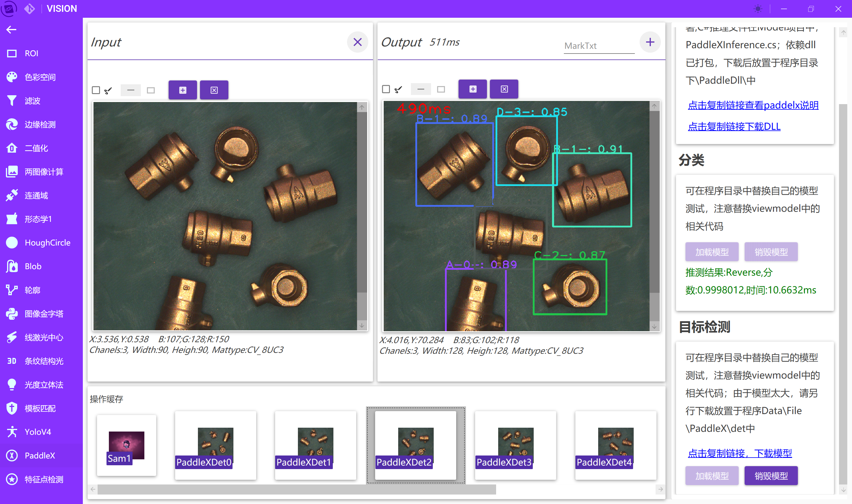Screen dimensions: 852x504
Task: Click the purple X-box button above output image
Action: [x=504, y=89]
